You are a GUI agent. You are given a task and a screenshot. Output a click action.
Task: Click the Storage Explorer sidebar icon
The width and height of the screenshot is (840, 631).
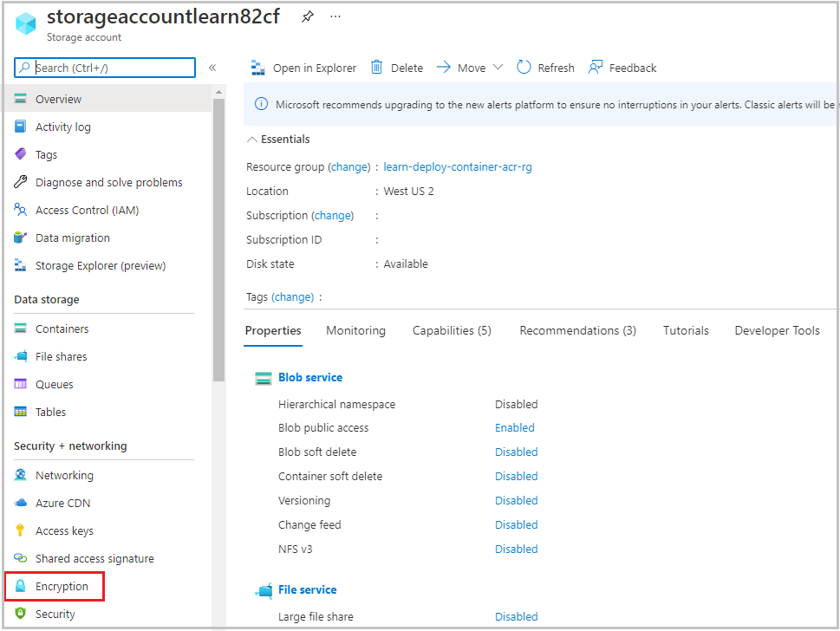(20, 265)
